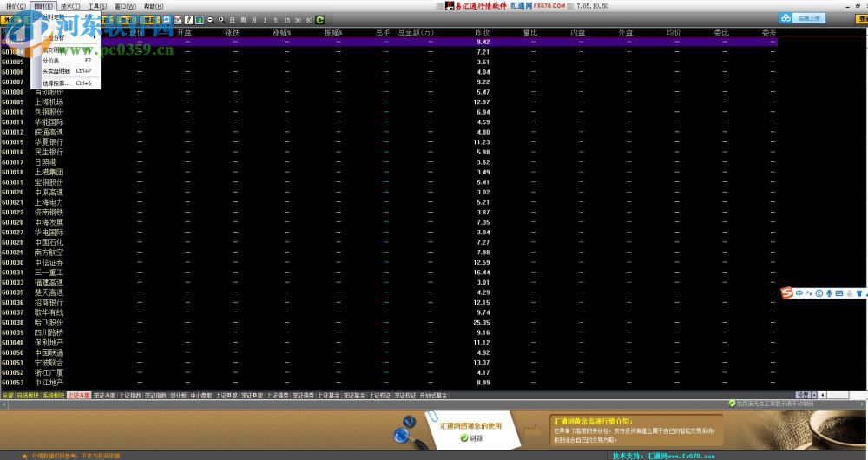Select the 60-minute period button
The height and width of the screenshot is (460, 868).
point(309,20)
